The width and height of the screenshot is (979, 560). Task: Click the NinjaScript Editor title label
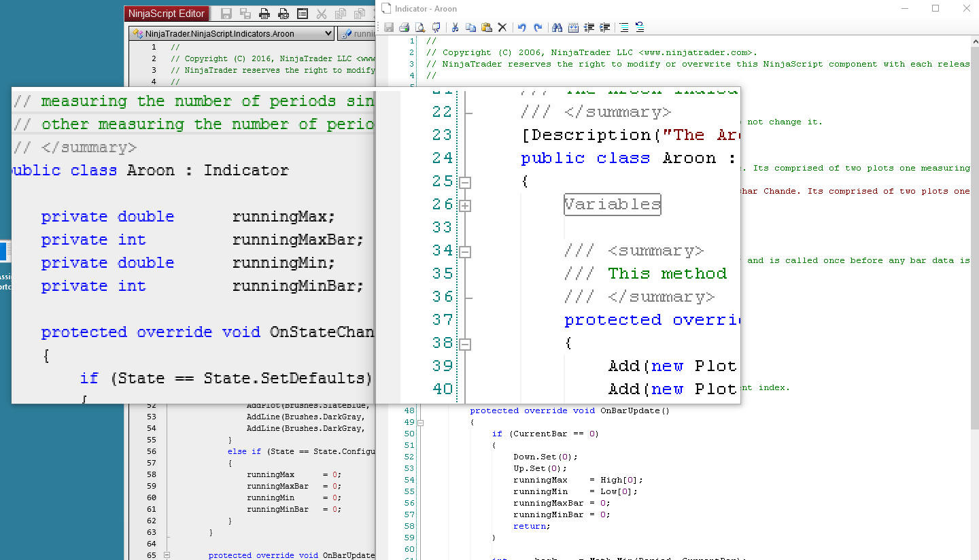[x=168, y=14]
